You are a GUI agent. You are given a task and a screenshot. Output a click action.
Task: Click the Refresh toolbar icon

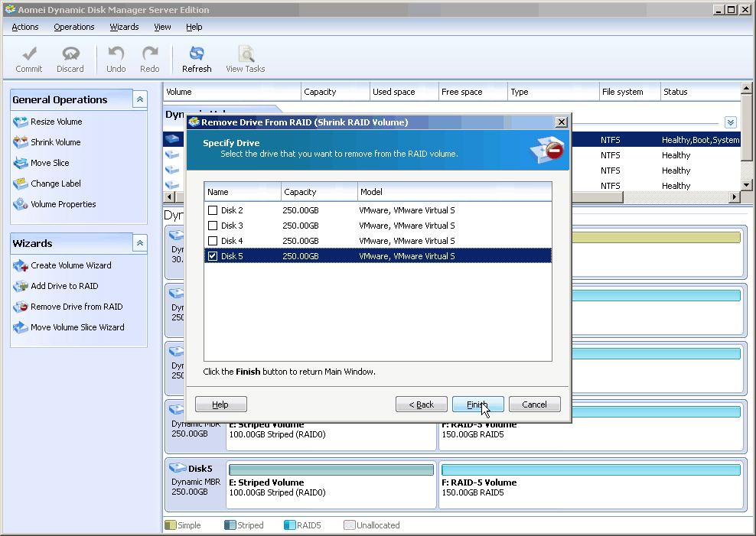pyautogui.click(x=197, y=59)
